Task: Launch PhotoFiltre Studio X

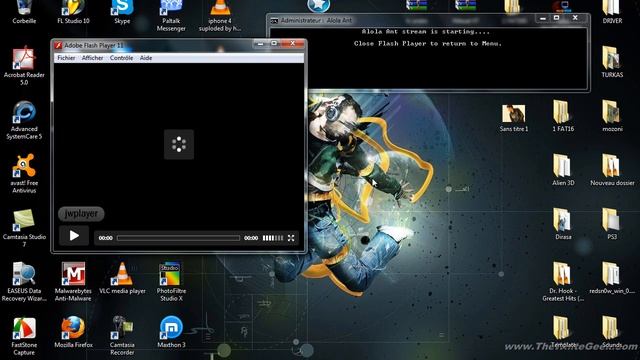Action: pyautogui.click(x=171, y=282)
